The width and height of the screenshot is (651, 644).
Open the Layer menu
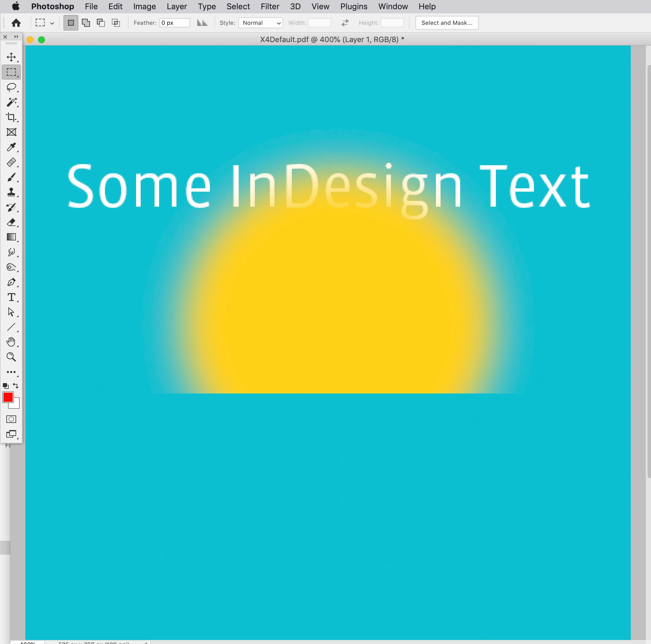[x=176, y=6]
